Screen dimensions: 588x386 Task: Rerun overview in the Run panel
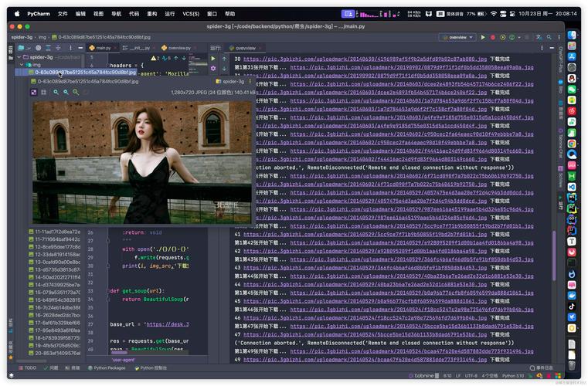coord(213,59)
